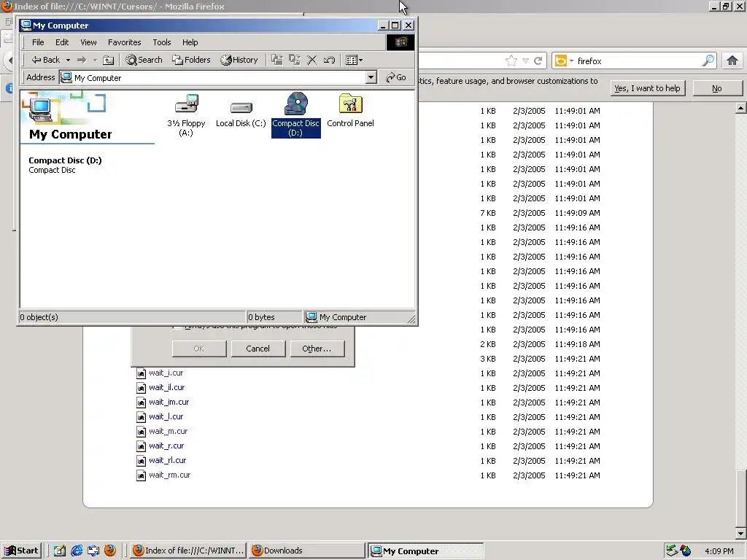Image resolution: width=747 pixels, height=560 pixels.
Task: Click the Windows logo throbber in My Computer
Action: 400,42
